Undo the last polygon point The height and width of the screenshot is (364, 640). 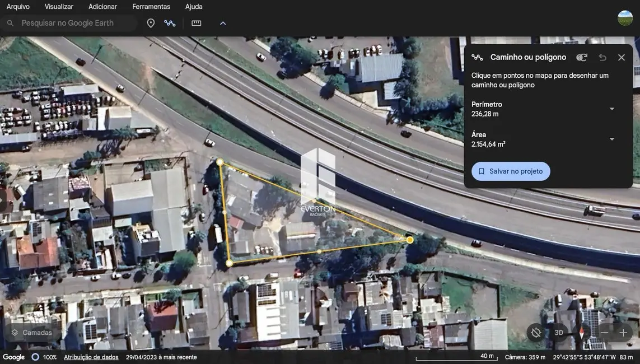pos(602,57)
